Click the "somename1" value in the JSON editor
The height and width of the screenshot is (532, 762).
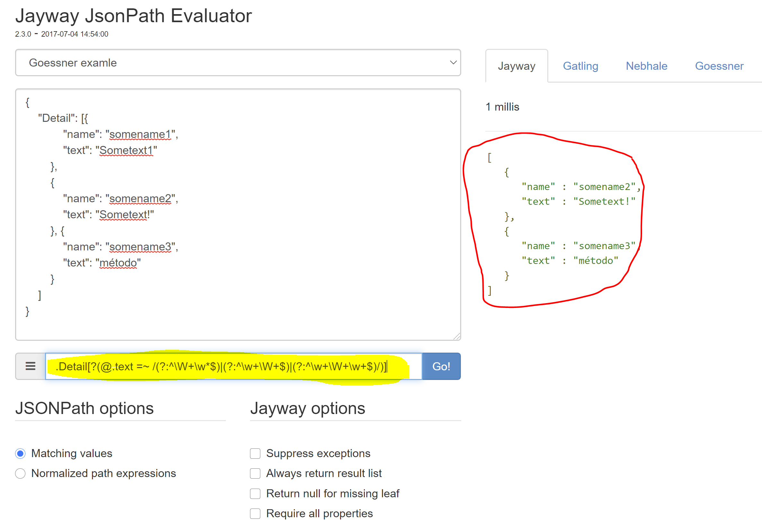point(140,134)
